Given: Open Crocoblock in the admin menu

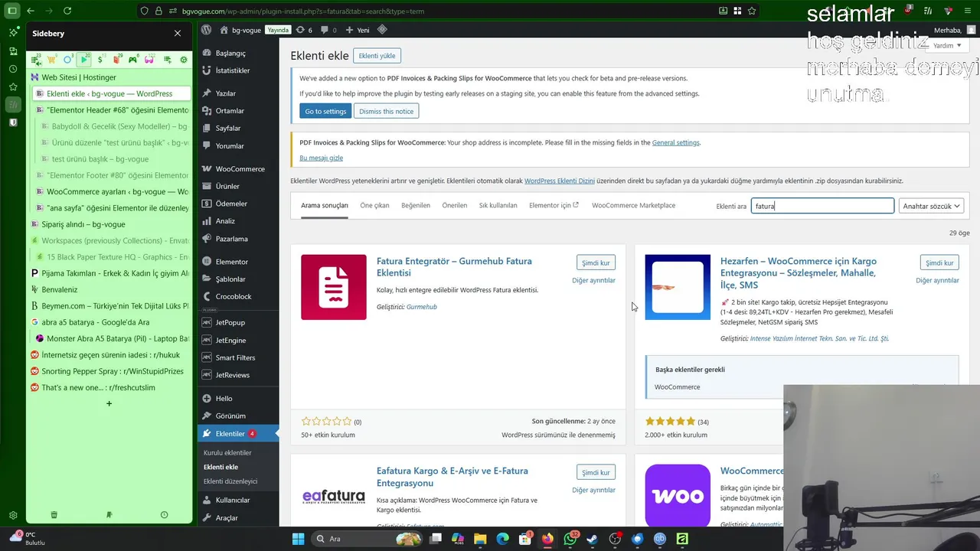Looking at the screenshot, I should tap(237, 296).
